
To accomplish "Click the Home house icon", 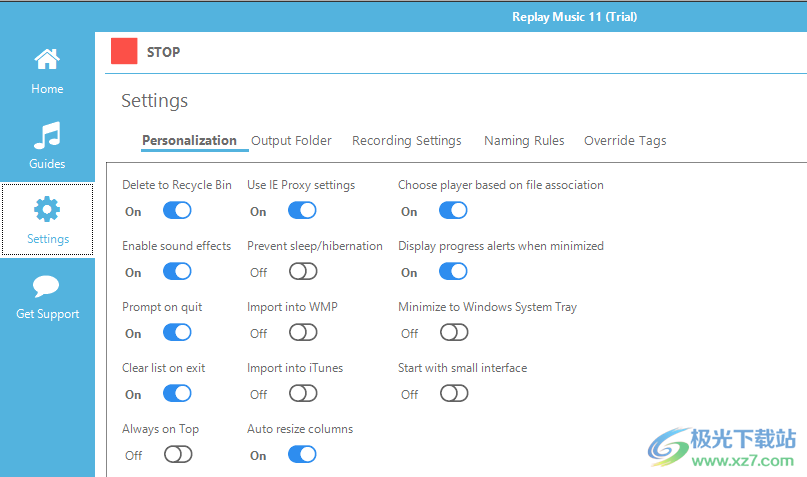I will (x=47, y=60).
